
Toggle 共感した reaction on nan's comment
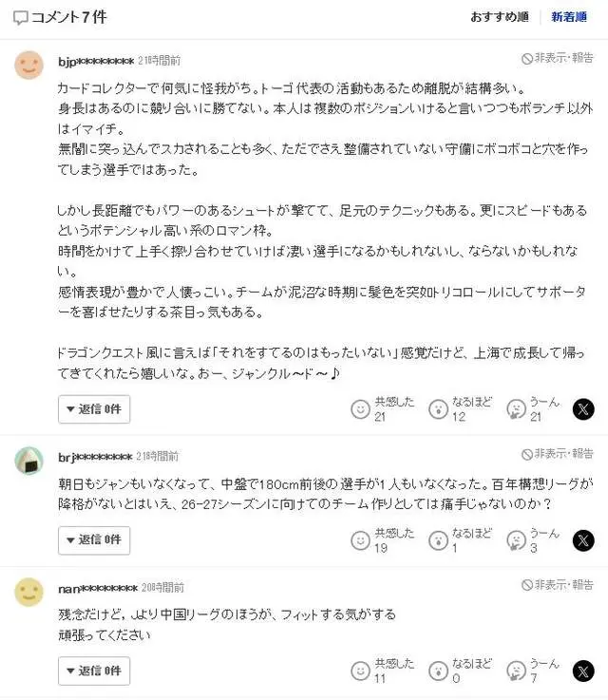(360, 672)
